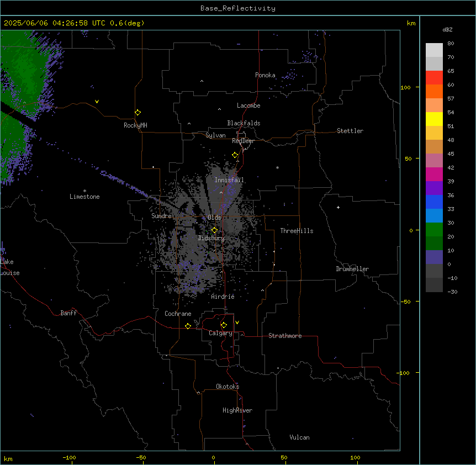Click the dark gray -10 dBZ legend swatch
This screenshot has height=465, width=476.
click(x=434, y=285)
